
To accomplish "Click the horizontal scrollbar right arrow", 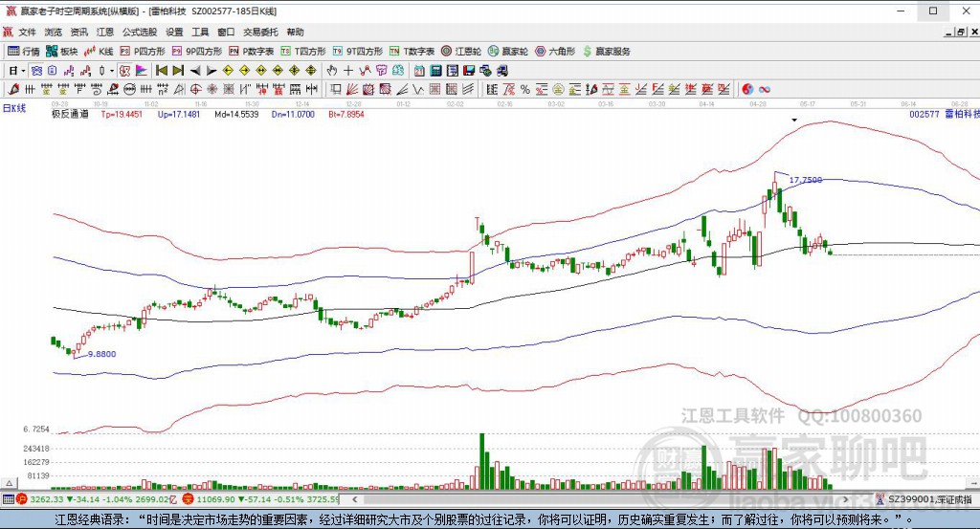I will coord(846,499).
